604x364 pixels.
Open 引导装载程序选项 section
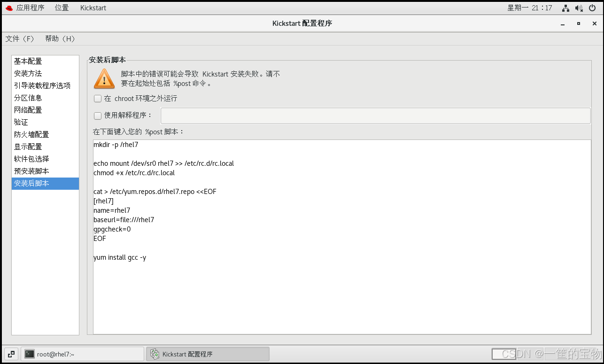[x=45, y=85]
